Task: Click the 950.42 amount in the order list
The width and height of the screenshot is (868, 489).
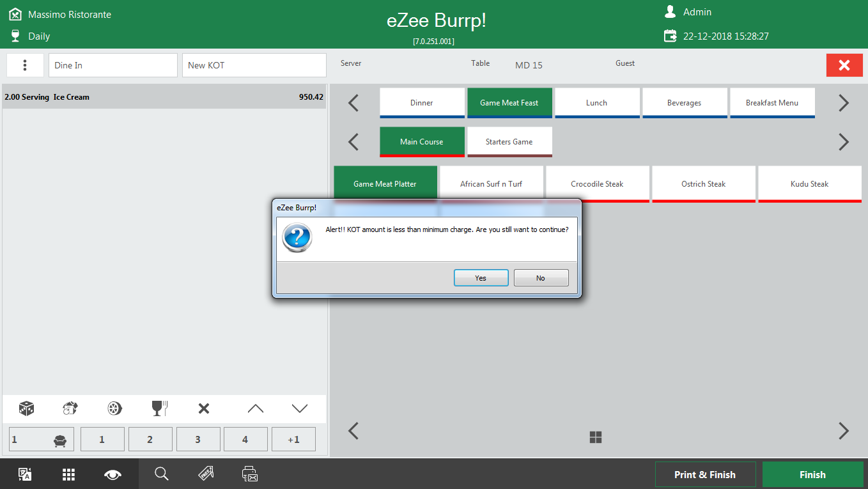Action: tap(311, 97)
